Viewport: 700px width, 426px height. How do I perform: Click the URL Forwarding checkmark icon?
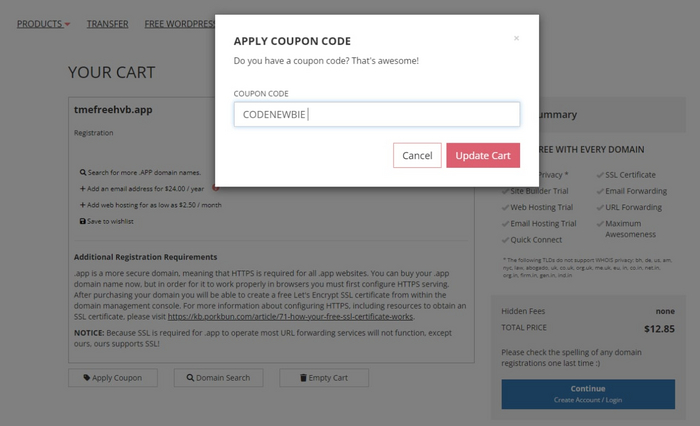600,207
